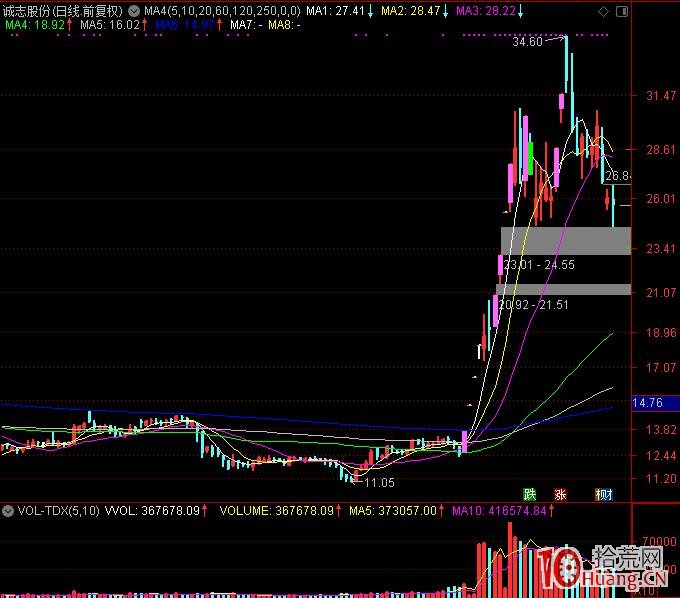Click the volume MA10: 416574.84 value

click(x=499, y=511)
